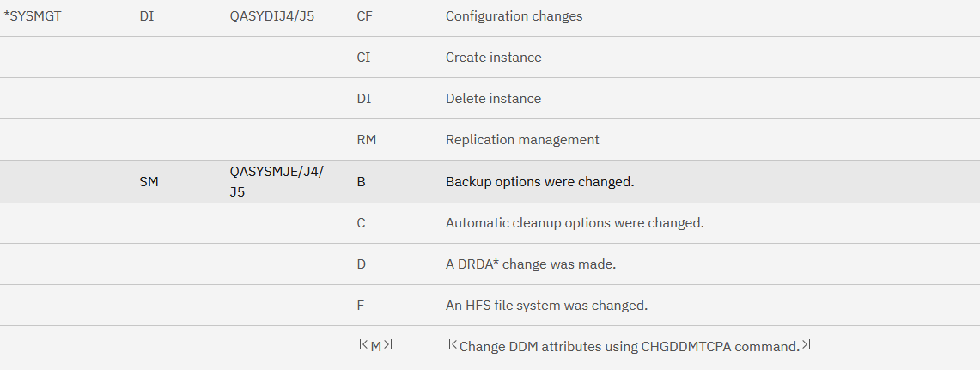Click the CI entry code cell
This screenshot has height=370, width=980.
pos(363,58)
